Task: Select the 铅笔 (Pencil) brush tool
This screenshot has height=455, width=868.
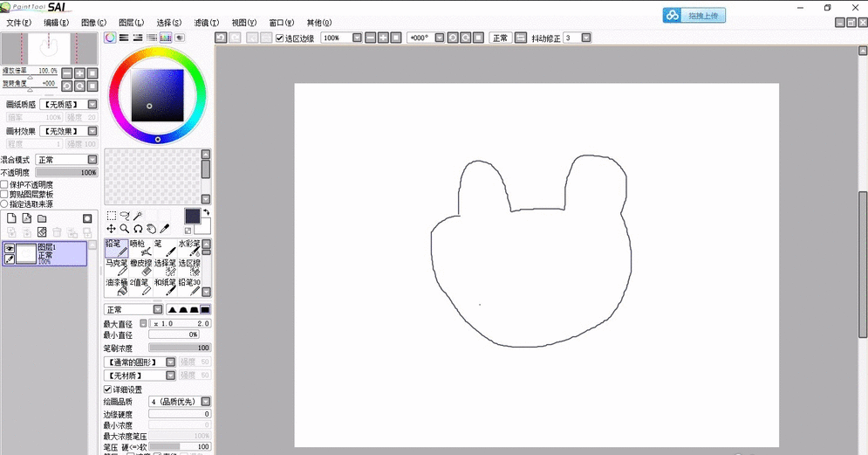Action: tap(116, 248)
